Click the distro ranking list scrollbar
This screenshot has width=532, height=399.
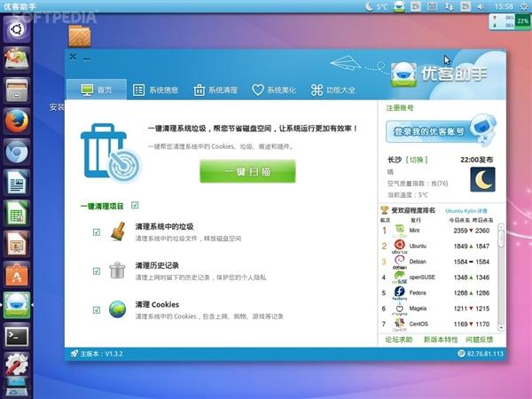pyautogui.click(x=500, y=239)
